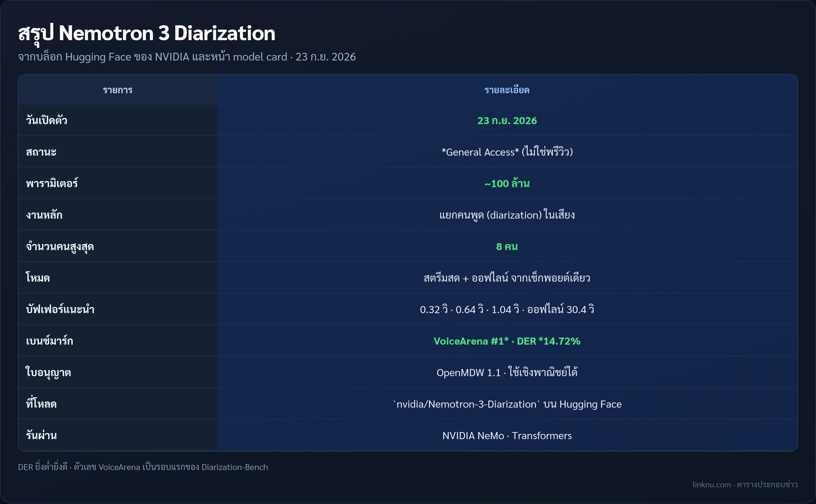This screenshot has width=816, height=504.
Task: Click the nvidia/Nemotron-3-Diarization repository cell
Action: pos(507,404)
